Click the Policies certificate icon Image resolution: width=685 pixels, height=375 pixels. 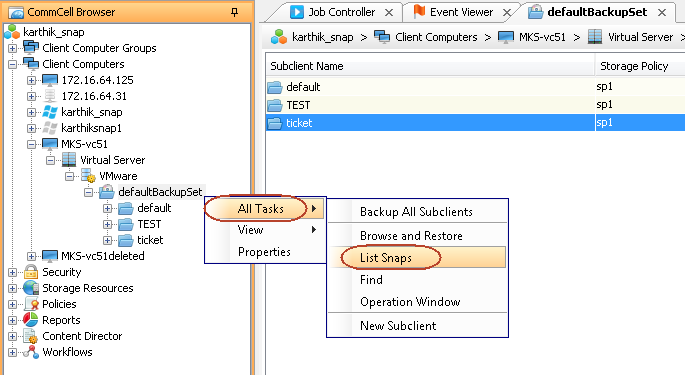31,304
